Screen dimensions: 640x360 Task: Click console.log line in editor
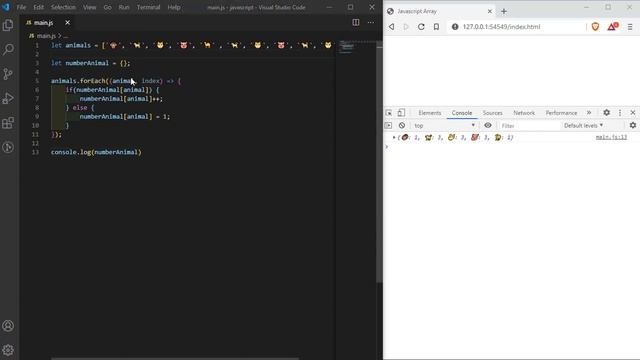tap(96, 152)
